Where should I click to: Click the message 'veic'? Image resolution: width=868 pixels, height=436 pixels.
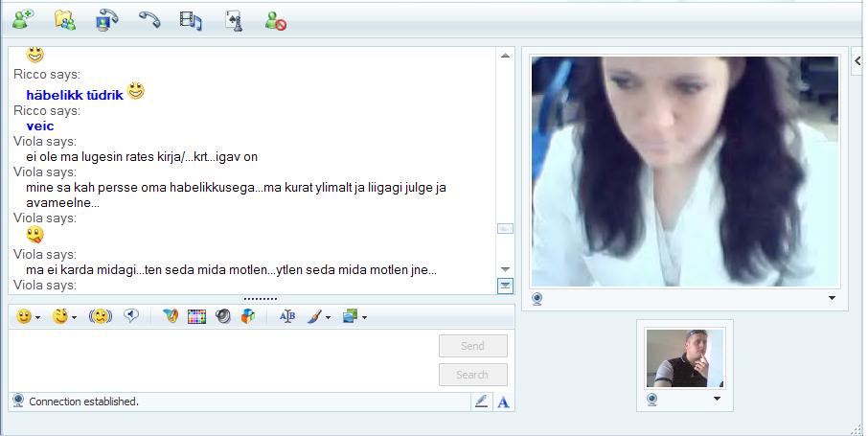pyautogui.click(x=40, y=126)
